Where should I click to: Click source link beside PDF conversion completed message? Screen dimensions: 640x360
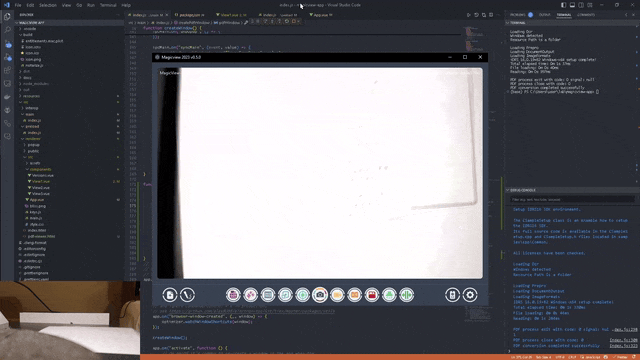point(623,346)
